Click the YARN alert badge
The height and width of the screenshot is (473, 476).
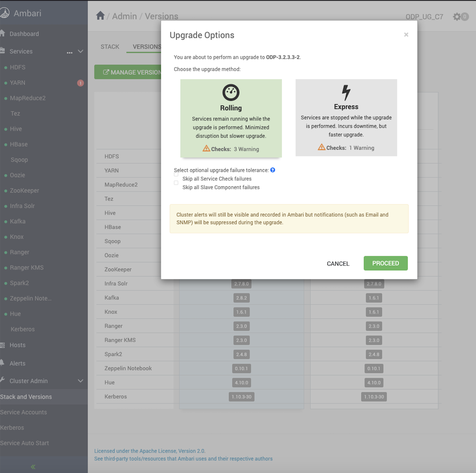tap(81, 83)
